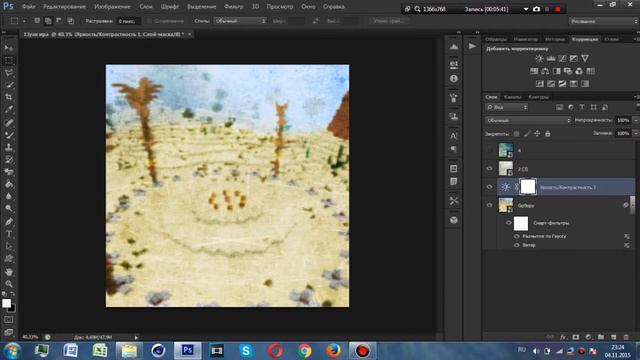Open the recorder dropdown arrow

[526, 9]
